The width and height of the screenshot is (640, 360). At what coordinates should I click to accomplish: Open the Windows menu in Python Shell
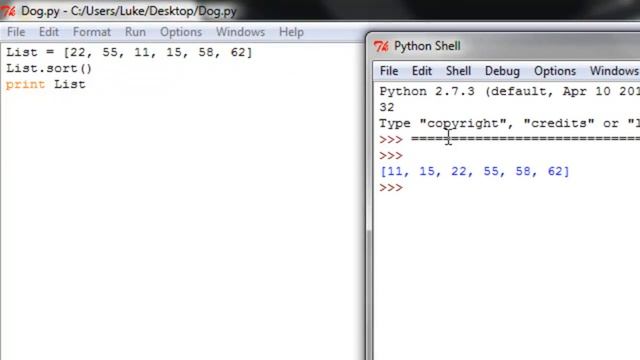pos(614,71)
